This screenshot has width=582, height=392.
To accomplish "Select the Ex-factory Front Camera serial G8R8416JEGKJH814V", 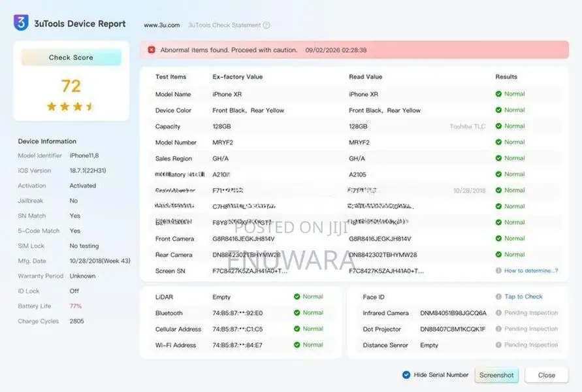I will click(244, 238).
